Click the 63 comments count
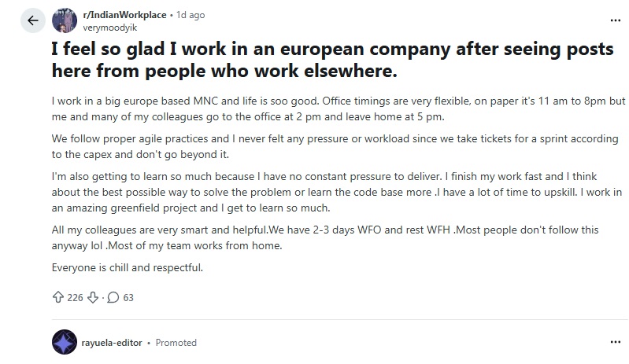This screenshot has height=364, width=629. (x=128, y=297)
